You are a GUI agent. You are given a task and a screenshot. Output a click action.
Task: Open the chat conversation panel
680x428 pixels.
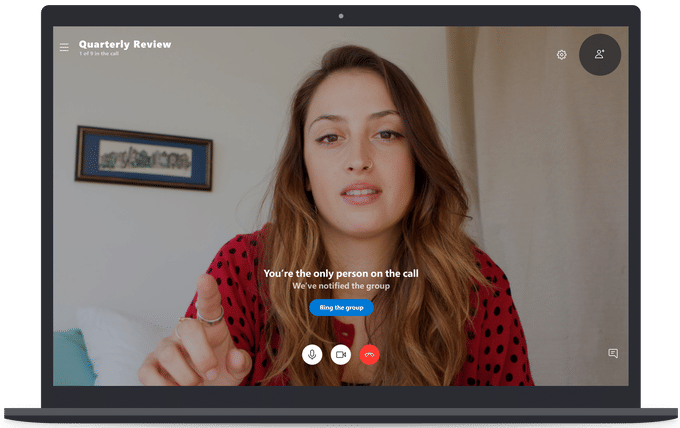pos(613,353)
